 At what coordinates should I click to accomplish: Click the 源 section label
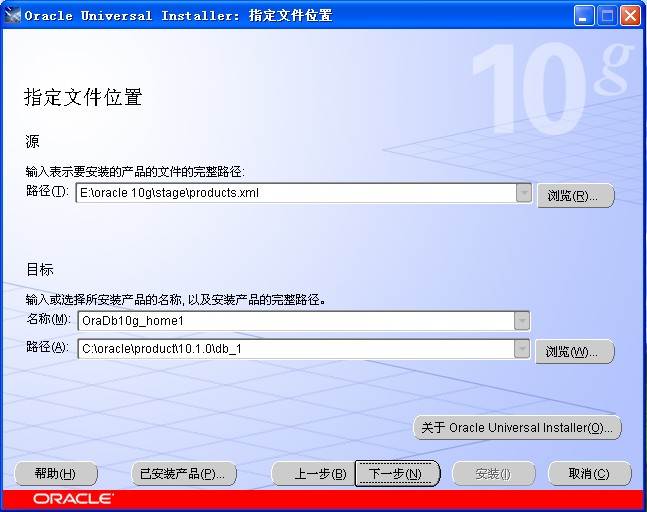point(32,142)
